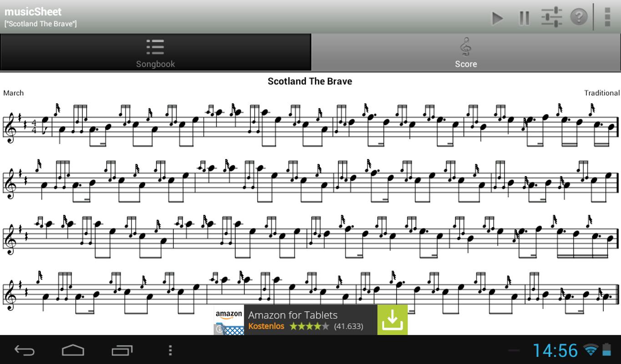Switch to the Score tab
Viewport: 621px width, 364px height.
[466, 52]
